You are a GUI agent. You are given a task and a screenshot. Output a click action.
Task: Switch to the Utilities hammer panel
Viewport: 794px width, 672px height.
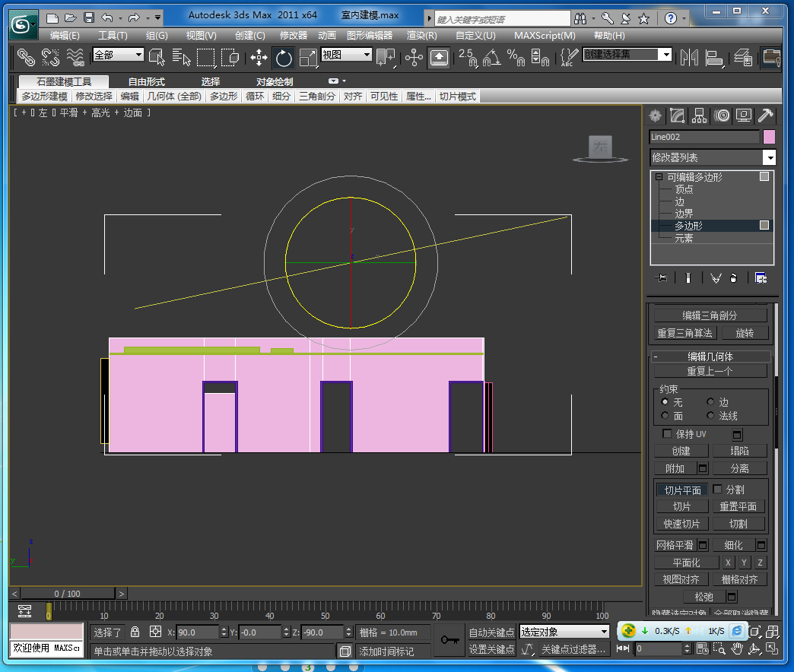coord(765,116)
